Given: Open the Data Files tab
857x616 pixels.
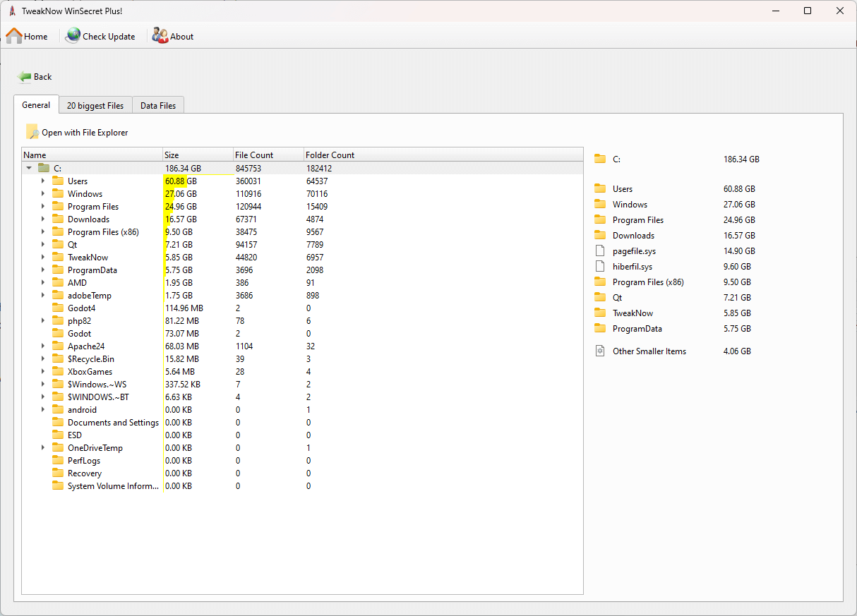Looking at the screenshot, I should pyautogui.click(x=157, y=104).
